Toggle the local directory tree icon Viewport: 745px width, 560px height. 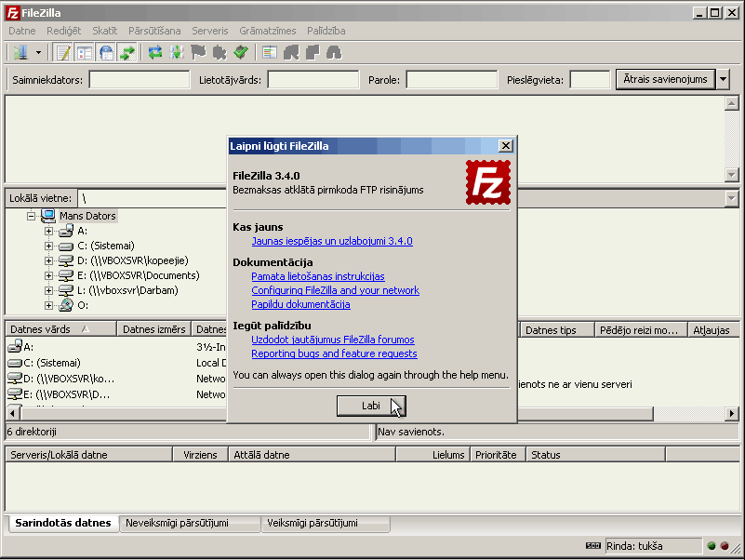point(85,52)
